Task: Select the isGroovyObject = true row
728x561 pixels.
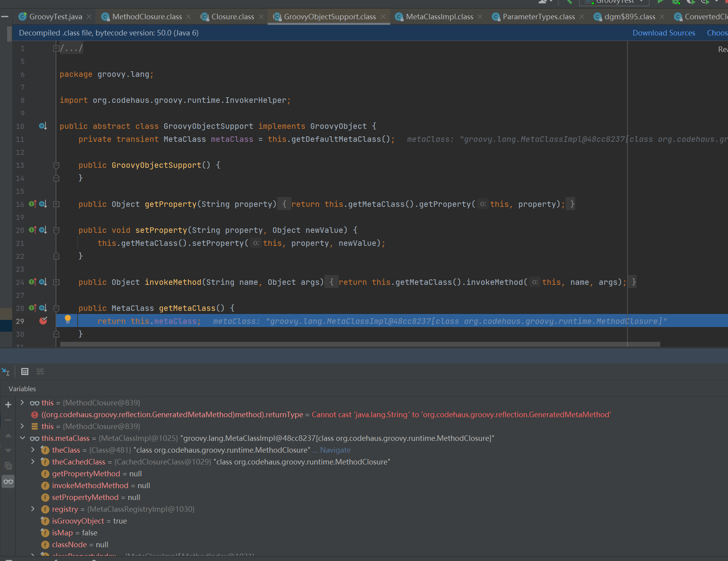Action: 371,521
